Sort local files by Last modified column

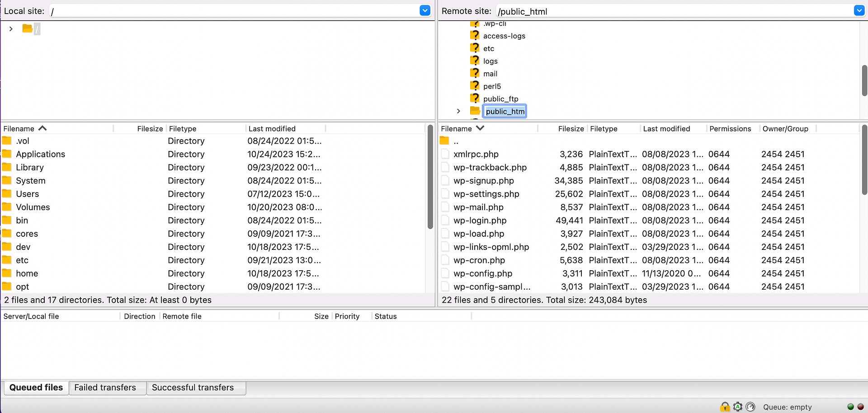click(272, 129)
